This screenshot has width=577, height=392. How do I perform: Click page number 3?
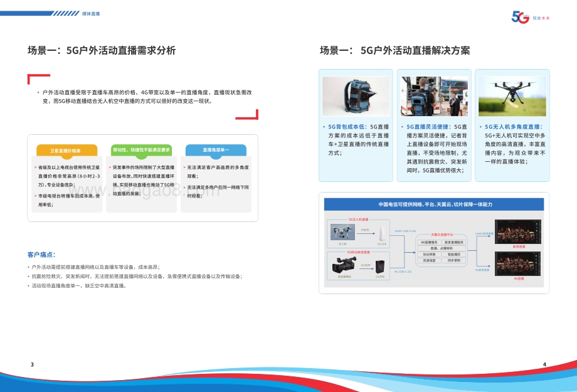[x=32, y=364]
